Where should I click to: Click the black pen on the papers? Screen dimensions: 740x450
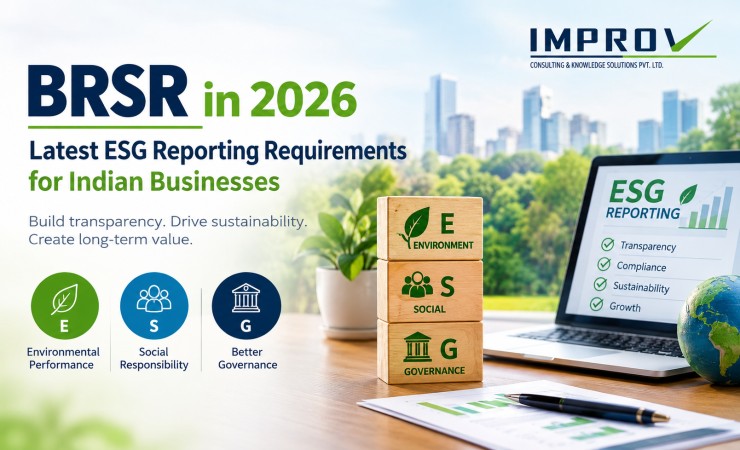pyautogui.click(x=587, y=408)
